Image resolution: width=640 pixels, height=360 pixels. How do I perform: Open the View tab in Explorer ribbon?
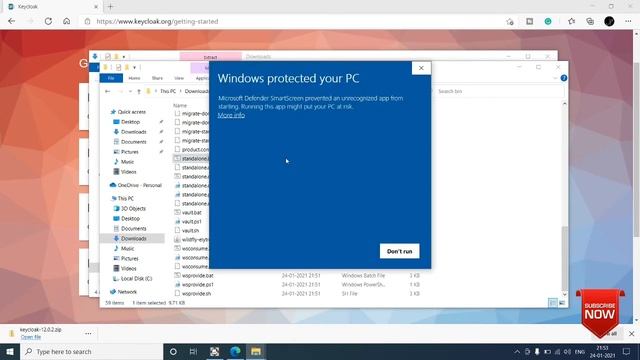(x=179, y=78)
